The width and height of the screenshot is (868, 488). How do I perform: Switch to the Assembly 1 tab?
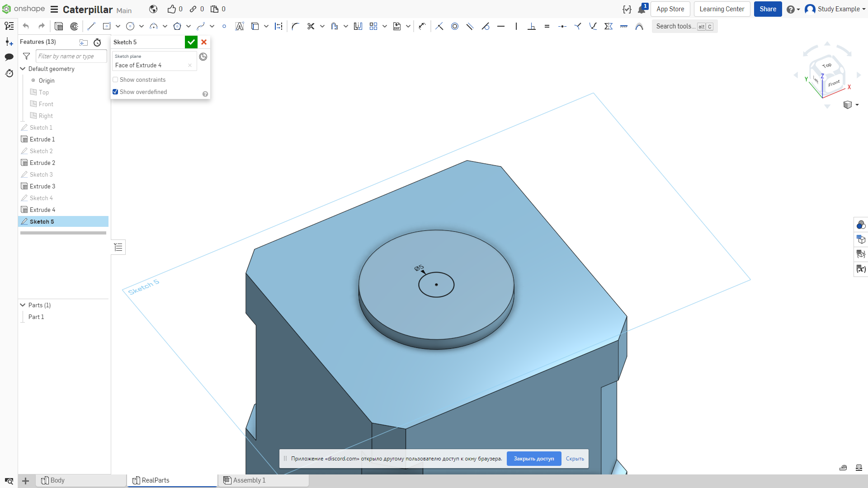coord(263,480)
